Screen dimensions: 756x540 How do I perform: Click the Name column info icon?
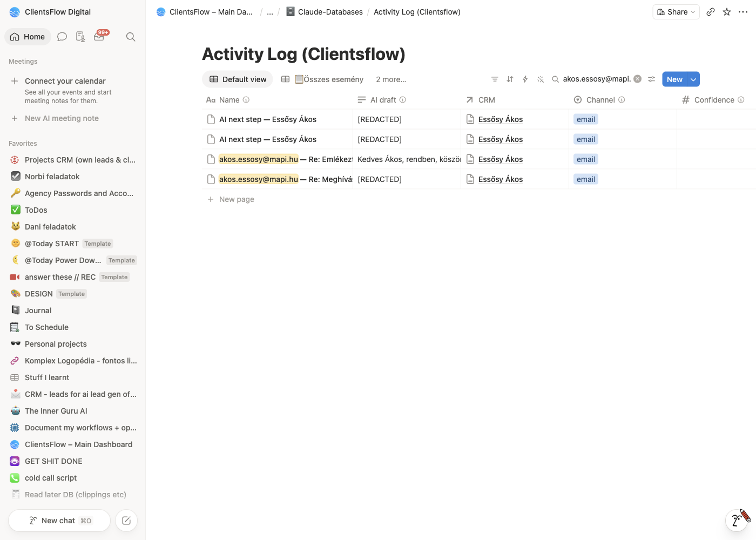(x=246, y=100)
